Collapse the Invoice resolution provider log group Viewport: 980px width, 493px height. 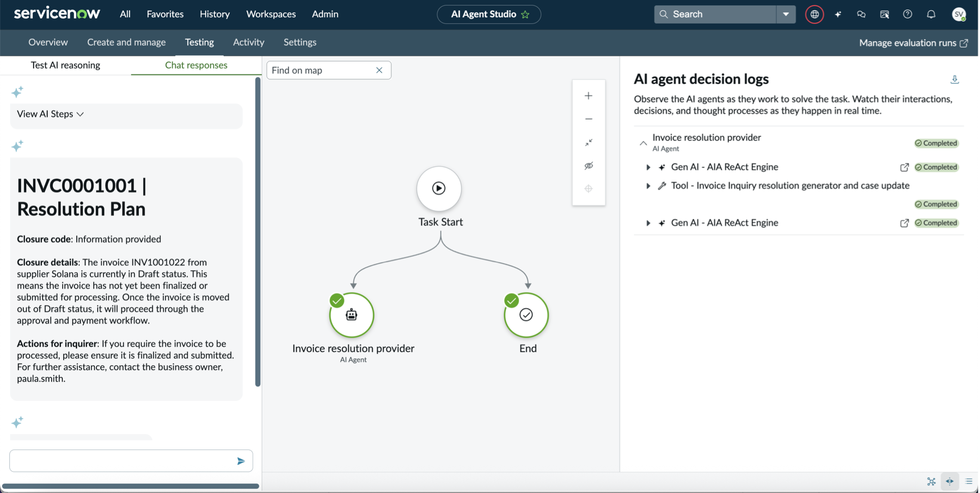click(x=643, y=143)
